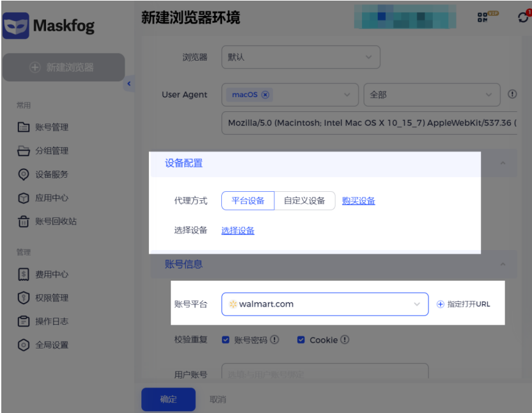Collapse the 设备配置 section chevron
Image resolution: width=532 pixels, height=413 pixels.
point(503,163)
